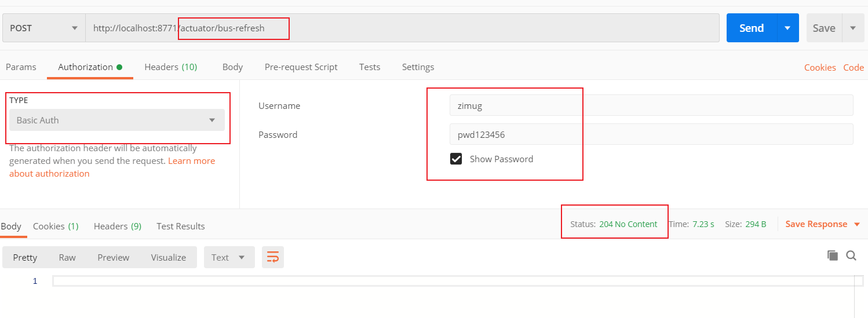The width and height of the screenshot is (868, 318).
Task: Open the Basic Auth type dropdown
Action: point(117,120)
